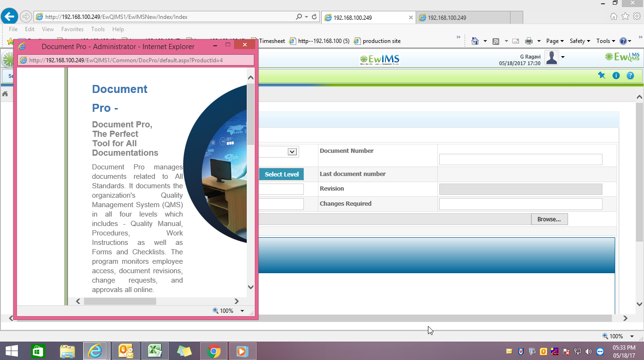Open production site favorite link
The height and width of the screenshot is (360, 644).
[x=377, y=41]
